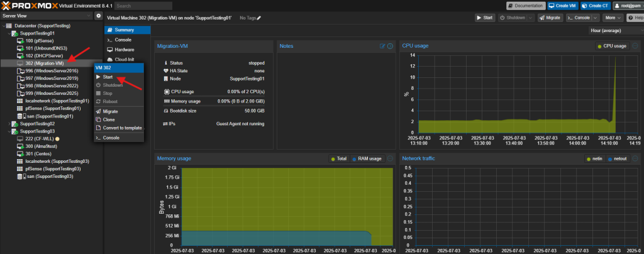This screenshot has width=644, height=254.
Task: Toggle the RAM usage legend series
Action: 367,158
